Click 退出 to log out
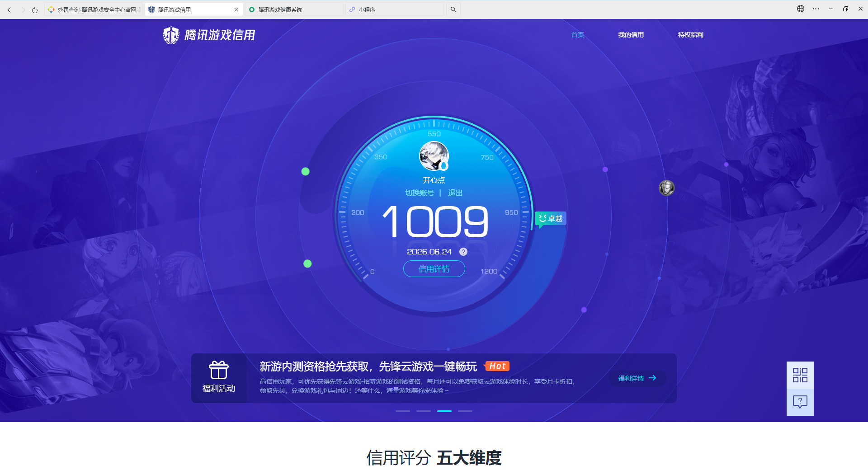The image size is (868, 470). coord(455,193)
